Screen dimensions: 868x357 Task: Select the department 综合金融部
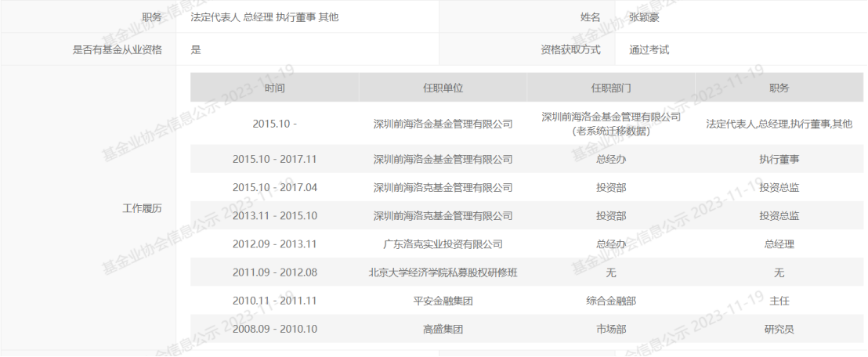tap(611, 301)
